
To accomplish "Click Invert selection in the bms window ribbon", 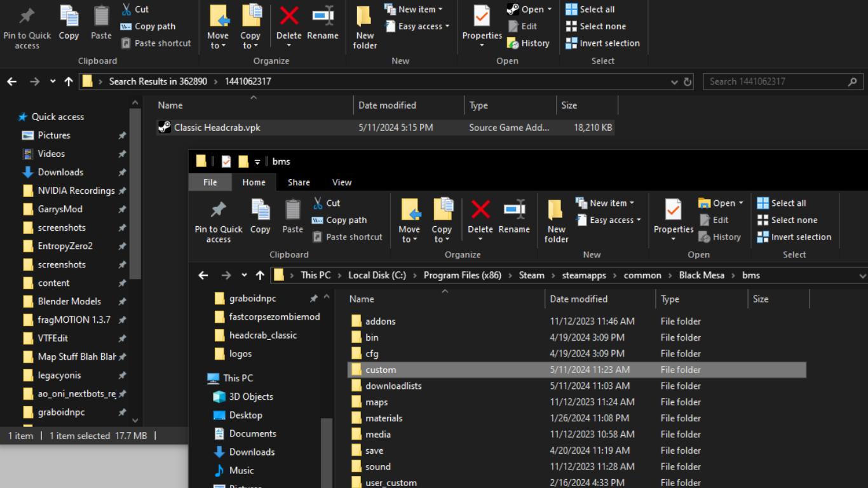I will pos(794,237).
